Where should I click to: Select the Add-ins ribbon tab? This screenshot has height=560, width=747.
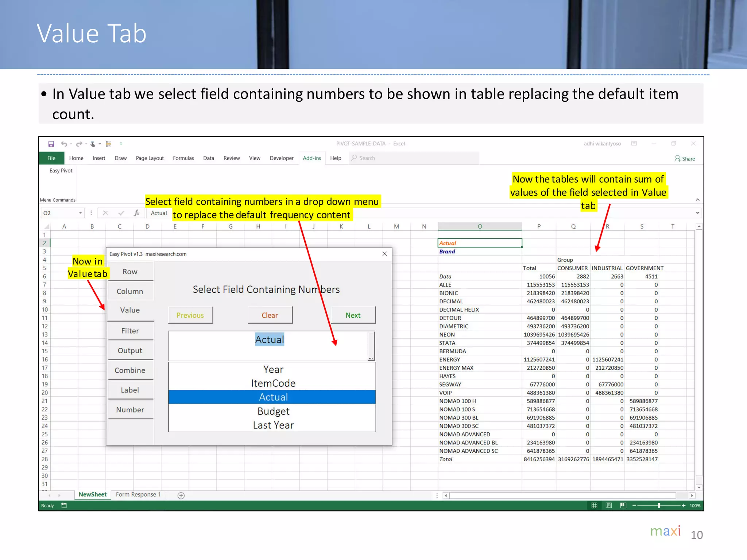pyautogui.click(x=312, y=158)
